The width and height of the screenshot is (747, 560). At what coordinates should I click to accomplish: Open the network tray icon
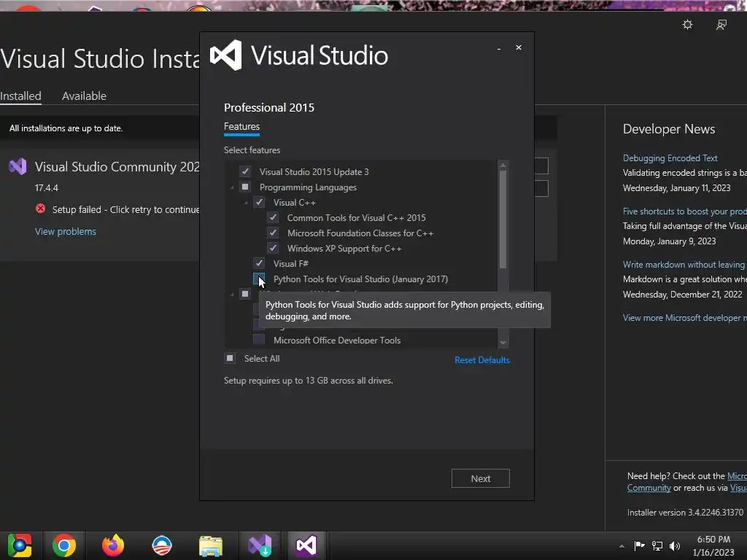(x=657, y=546)
